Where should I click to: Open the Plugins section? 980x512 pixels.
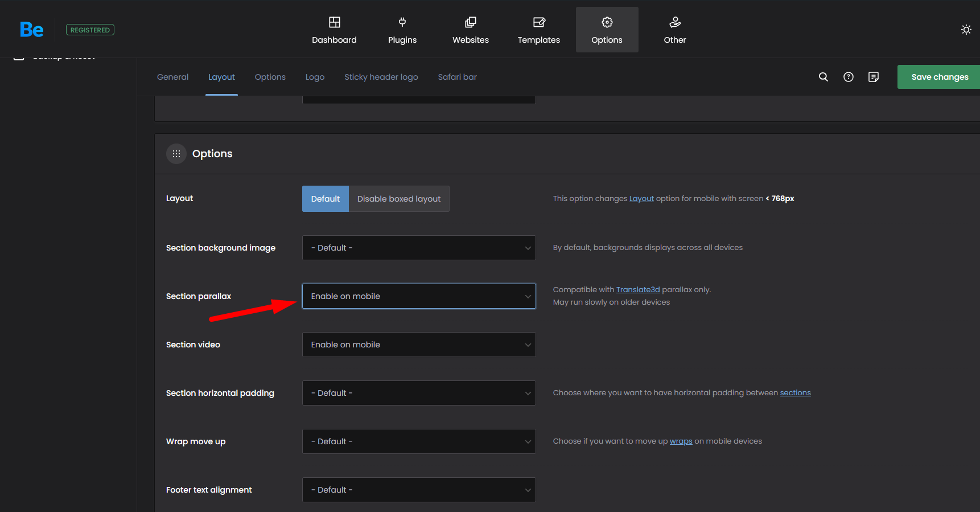(402, 30)
